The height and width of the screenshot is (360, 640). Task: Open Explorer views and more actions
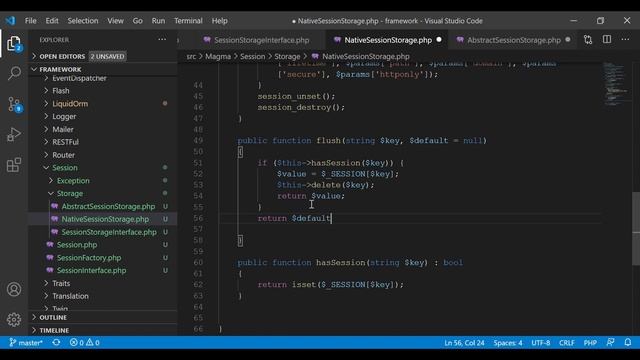[x=162, y=40]
